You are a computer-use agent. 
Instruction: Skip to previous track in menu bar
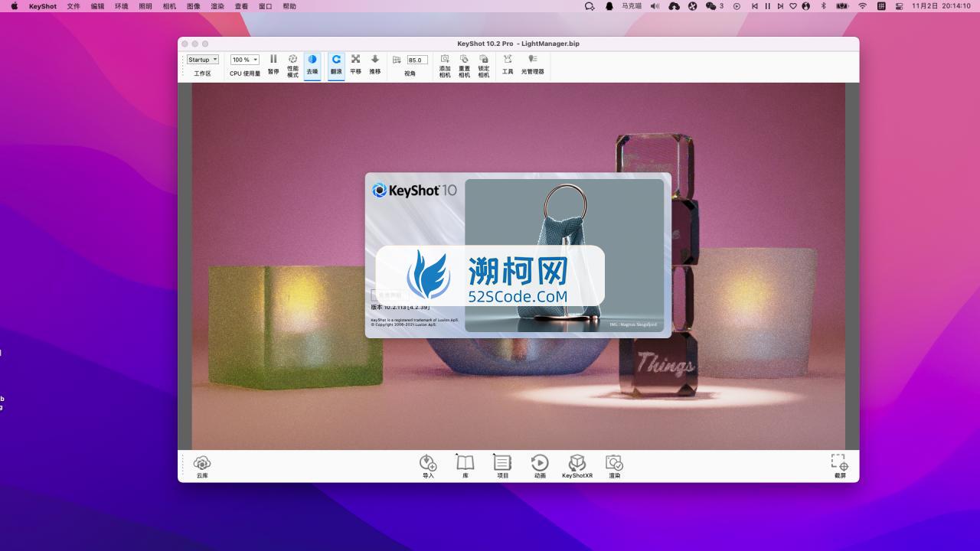[x=755, y=6]
